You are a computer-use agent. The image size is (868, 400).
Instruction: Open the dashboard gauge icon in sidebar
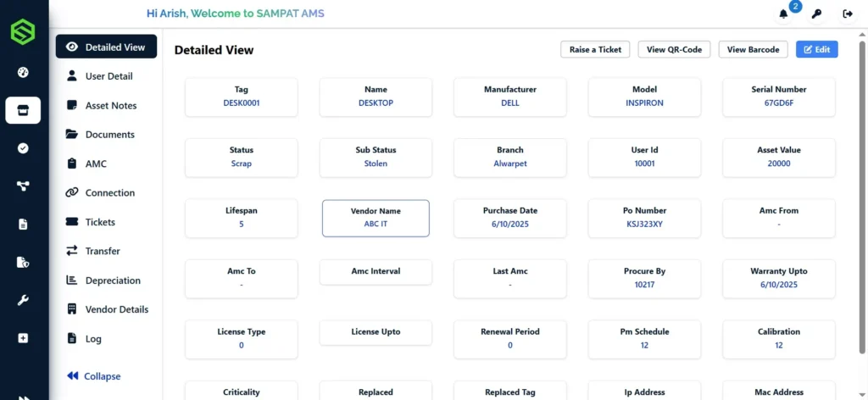(x=23, y=72)
